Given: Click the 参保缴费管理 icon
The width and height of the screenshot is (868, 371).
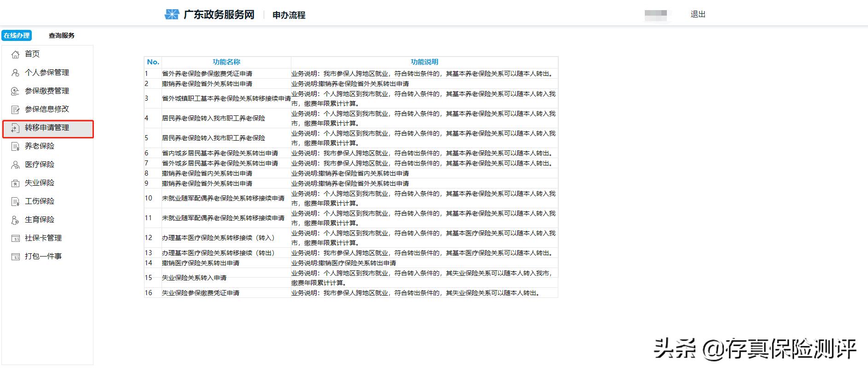Looking at the screenshot, I should pos(15,91).
